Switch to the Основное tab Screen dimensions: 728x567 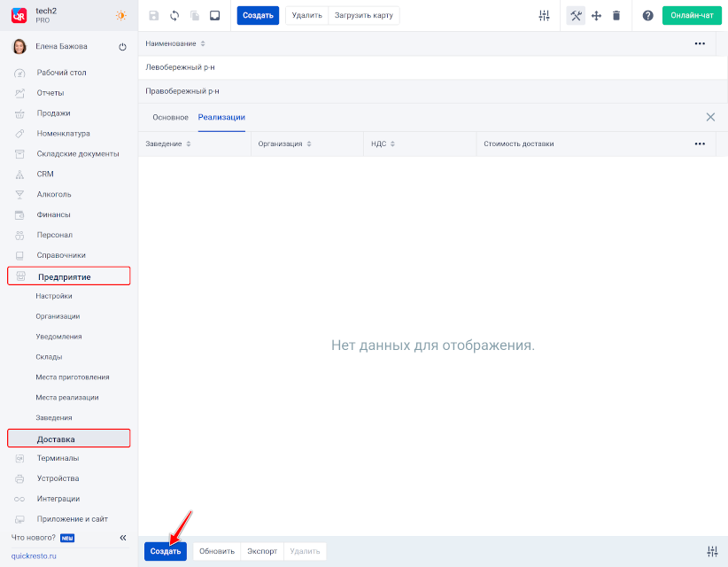click(170, 117)
